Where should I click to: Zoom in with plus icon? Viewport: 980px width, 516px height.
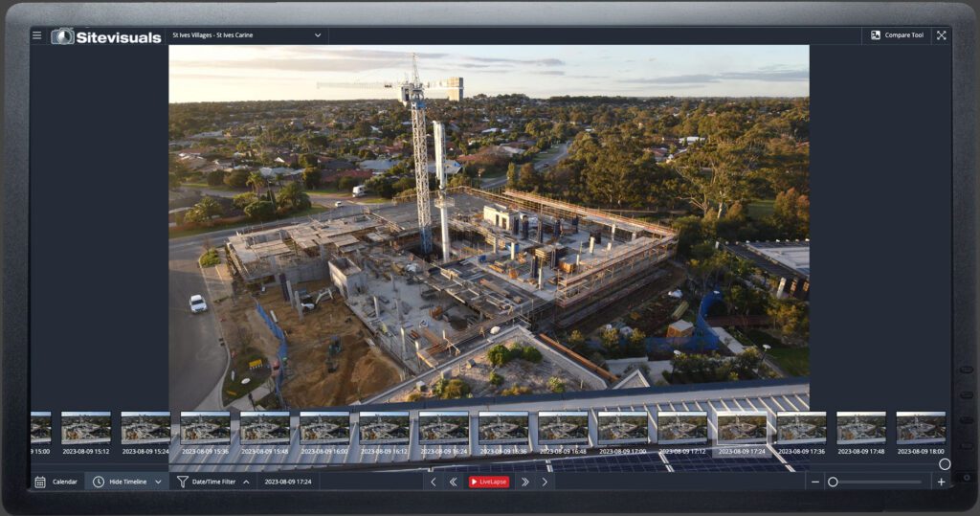[941, 482]
